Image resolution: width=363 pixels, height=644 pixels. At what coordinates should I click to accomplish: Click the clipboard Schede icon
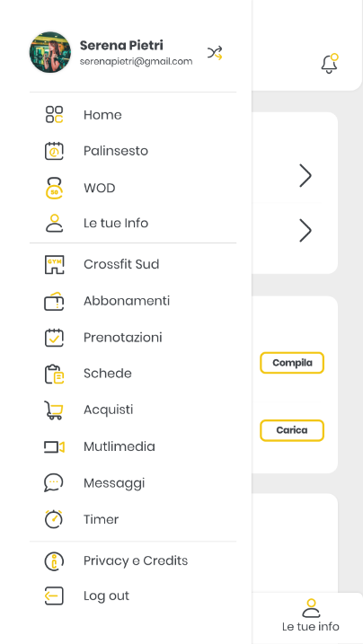click(x=54, y=374)
